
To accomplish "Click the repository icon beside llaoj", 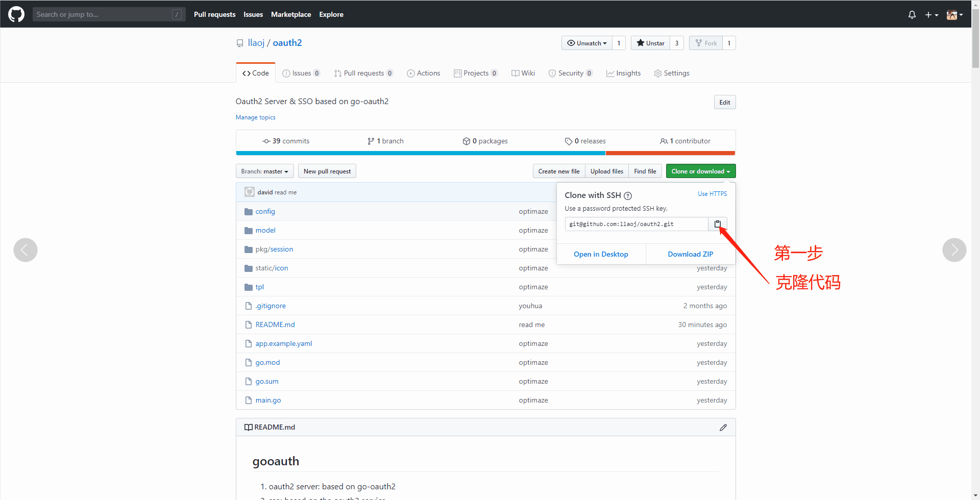I will click(x=240, y=43).
